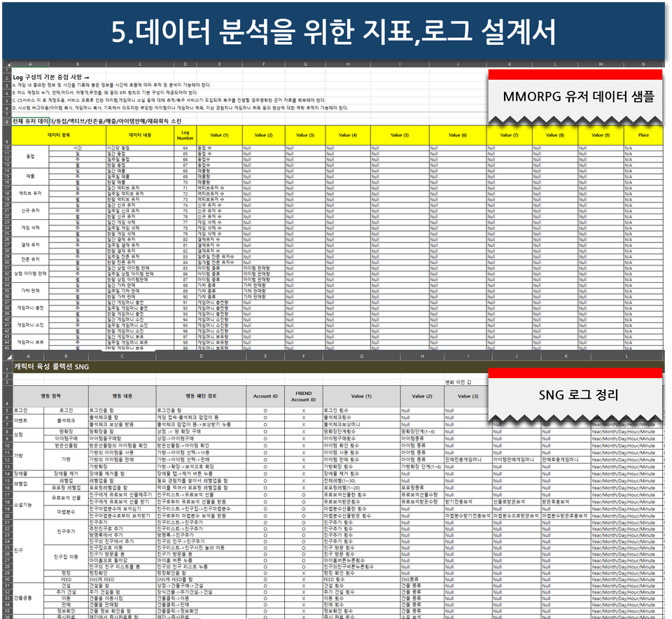Viewport: 672px width, 619px height.
Task: Click the grey '행동 항목' header cell
Action: point(50,396)
